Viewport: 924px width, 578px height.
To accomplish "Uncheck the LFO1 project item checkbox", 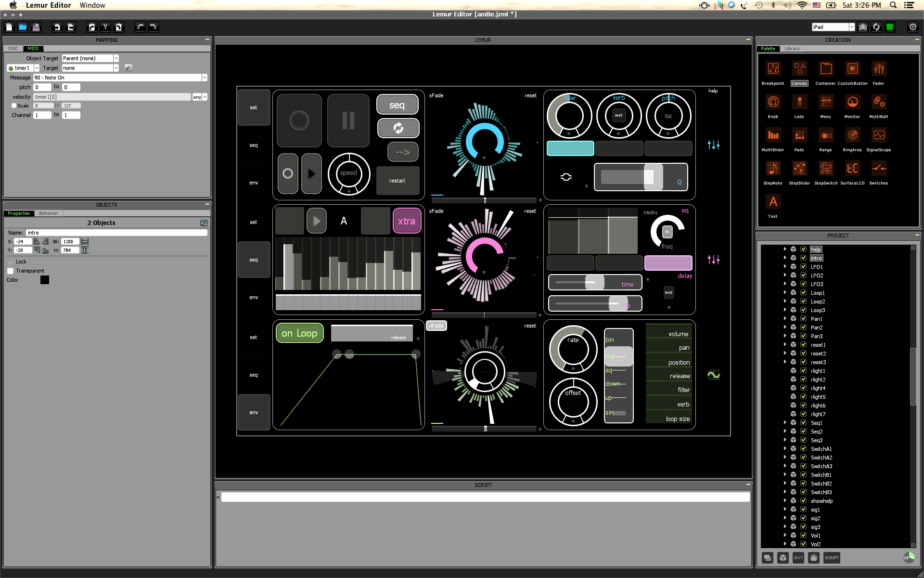I will 803,267.
